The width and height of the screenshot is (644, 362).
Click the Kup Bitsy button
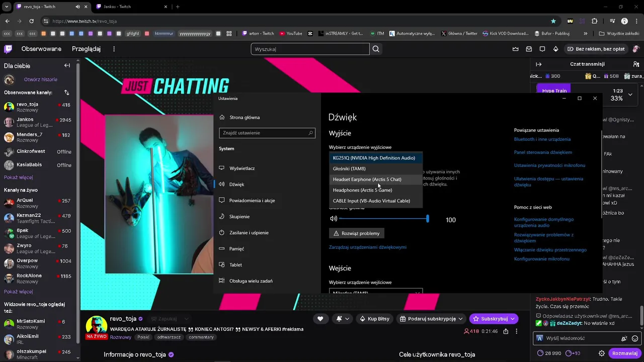pos(375,319)
